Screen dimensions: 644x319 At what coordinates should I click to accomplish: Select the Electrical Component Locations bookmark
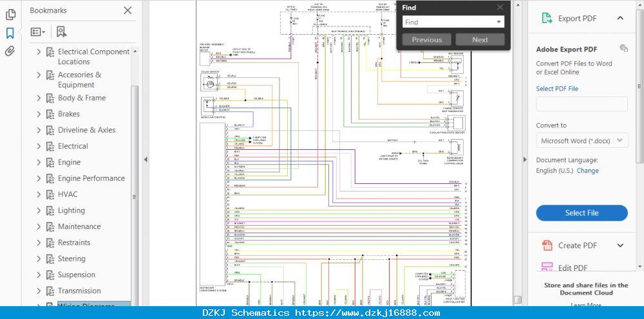[x=93, y=57]
